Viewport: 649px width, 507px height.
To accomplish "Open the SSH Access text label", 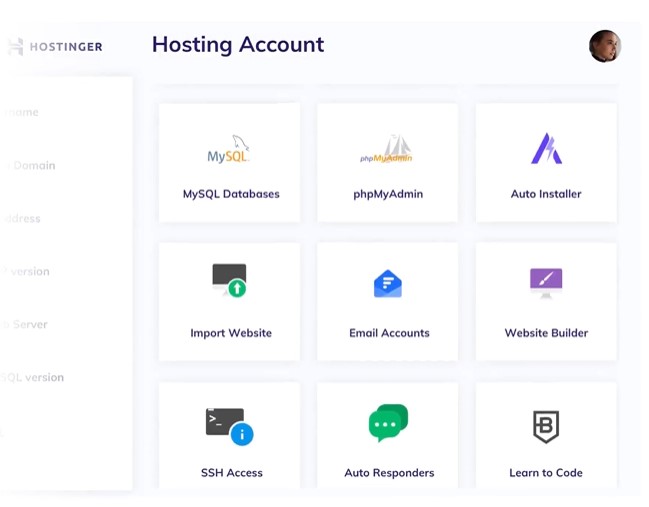I will pyautogui.click(x=231, y=473).
